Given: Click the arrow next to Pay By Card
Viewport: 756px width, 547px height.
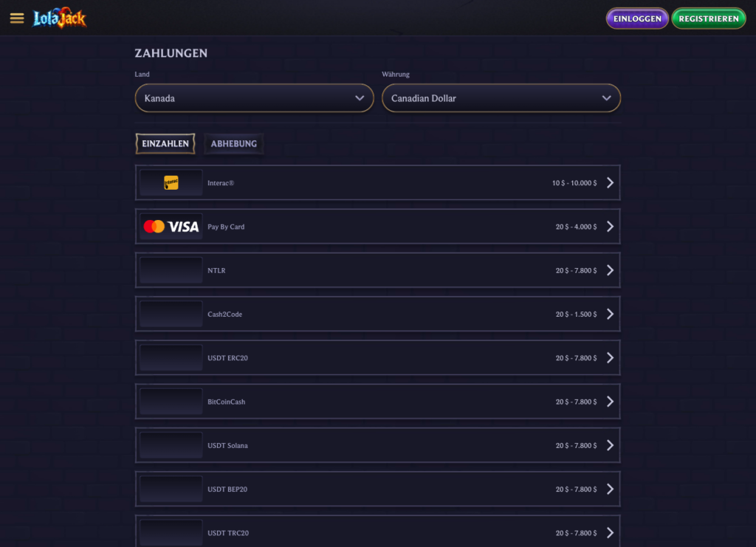Looking at the screenshot, I should (x=610, y=227).
